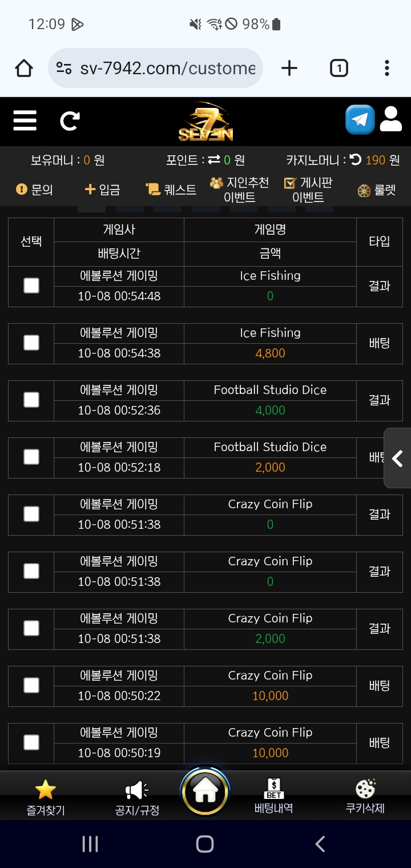Expand the side panel arrow
Screen dimensions: 411x868
[x=398, y=458]
